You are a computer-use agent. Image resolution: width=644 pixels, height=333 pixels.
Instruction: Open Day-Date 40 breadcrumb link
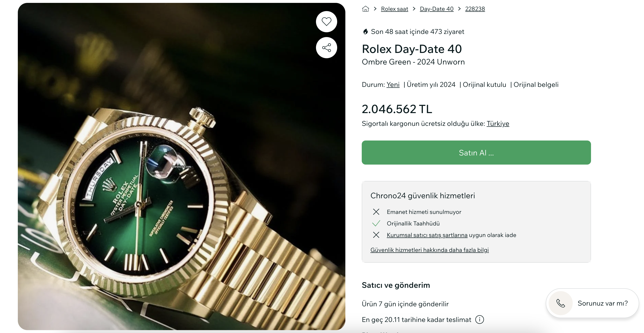pyautogui.click(x=436, y=9)
